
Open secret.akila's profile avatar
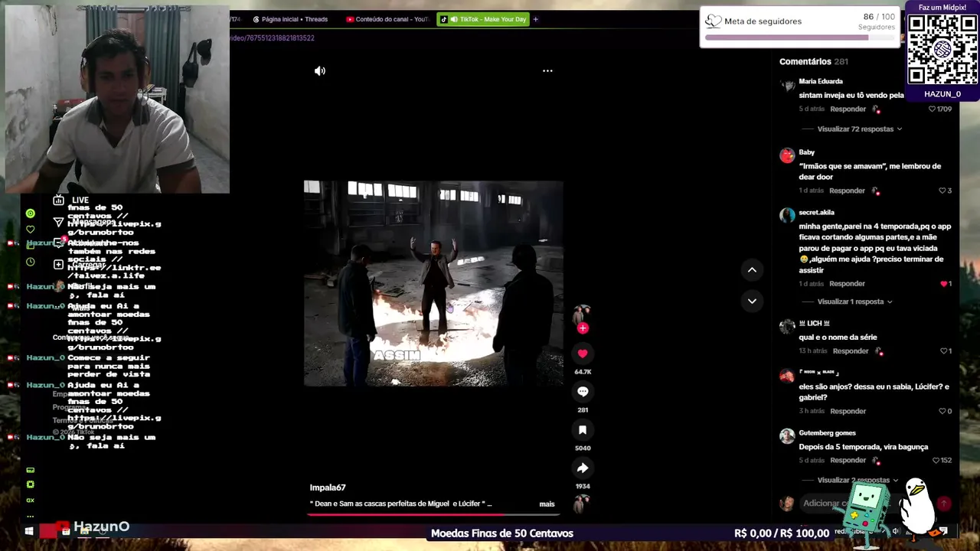[787, 216]
